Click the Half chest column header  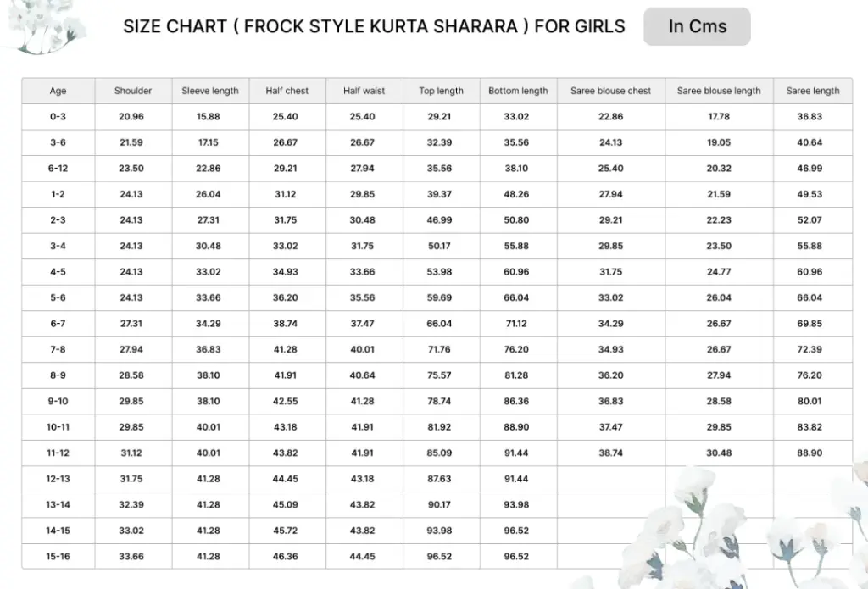287,91
